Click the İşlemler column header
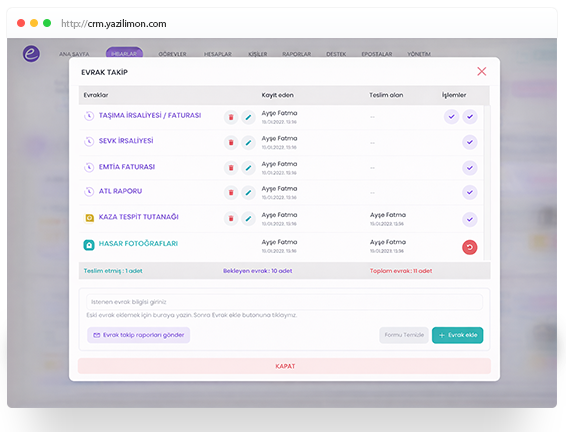Screen dimensions: 566x432 pos(454,95)
